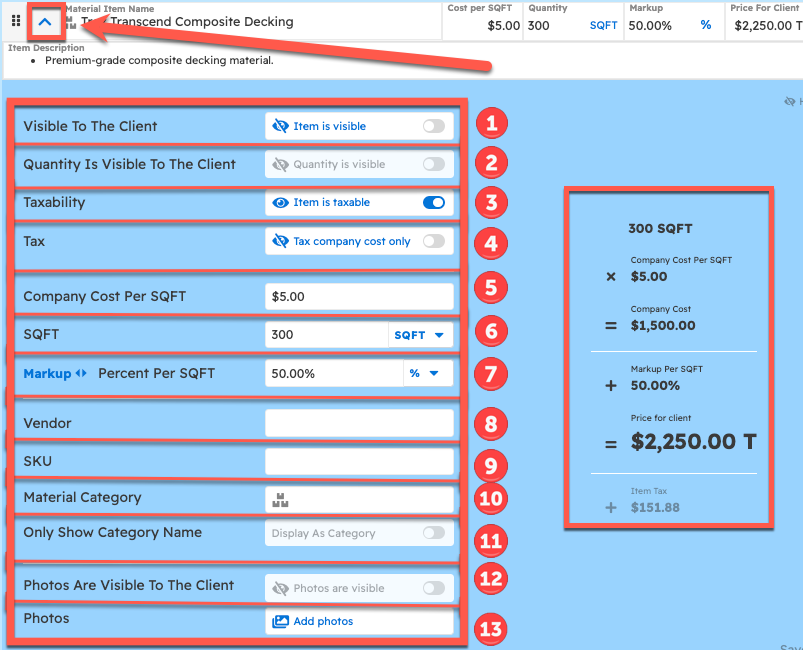Image resolution: width=803 pixels, height=650 pixels.
Task: Click the Photos are visible eye-slash icon
Action: tap(281, 588)
